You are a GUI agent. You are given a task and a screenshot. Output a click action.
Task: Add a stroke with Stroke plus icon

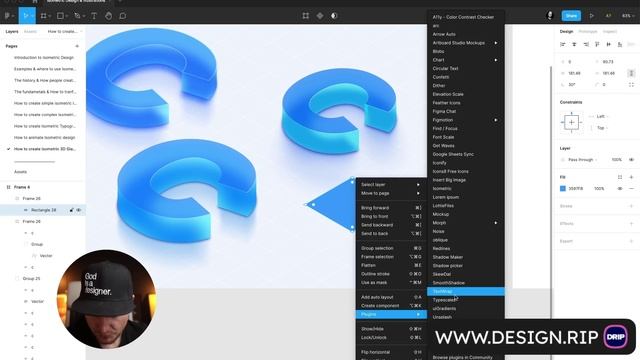tap(631, 206)
